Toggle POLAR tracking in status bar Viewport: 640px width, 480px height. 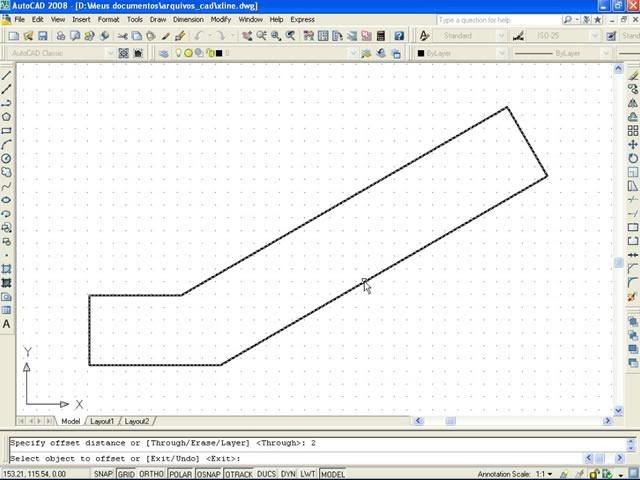(x=180, y=474)
